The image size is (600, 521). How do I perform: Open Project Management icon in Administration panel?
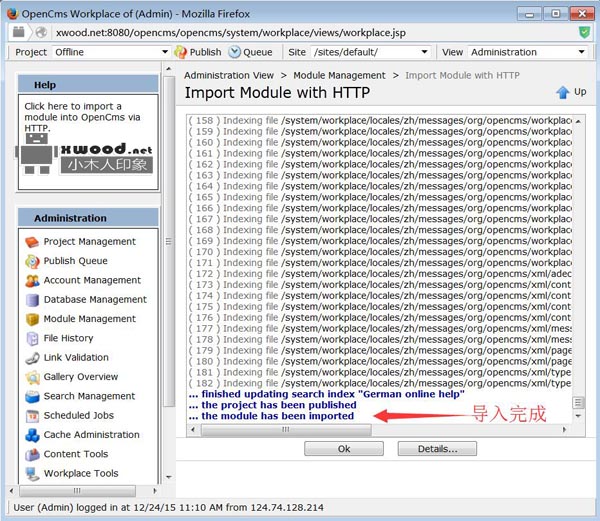[x=32, y=242]
